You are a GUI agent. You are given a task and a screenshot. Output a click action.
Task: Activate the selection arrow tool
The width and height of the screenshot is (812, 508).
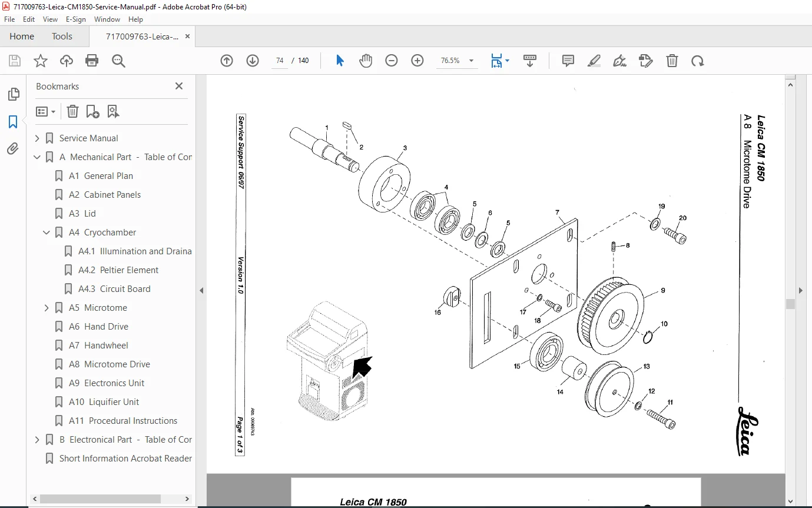click(x=340, y=61)
